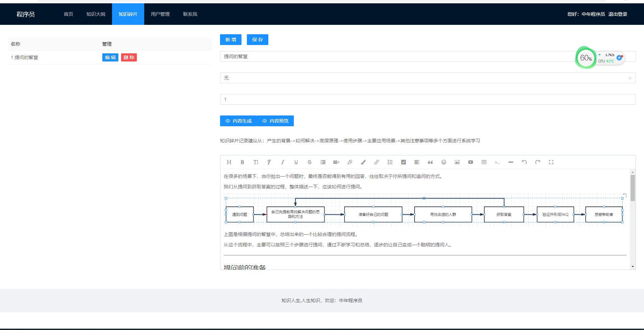Select the background color brush tool
The height and width of the screenshot is (330, 644).
click(363, 162)
